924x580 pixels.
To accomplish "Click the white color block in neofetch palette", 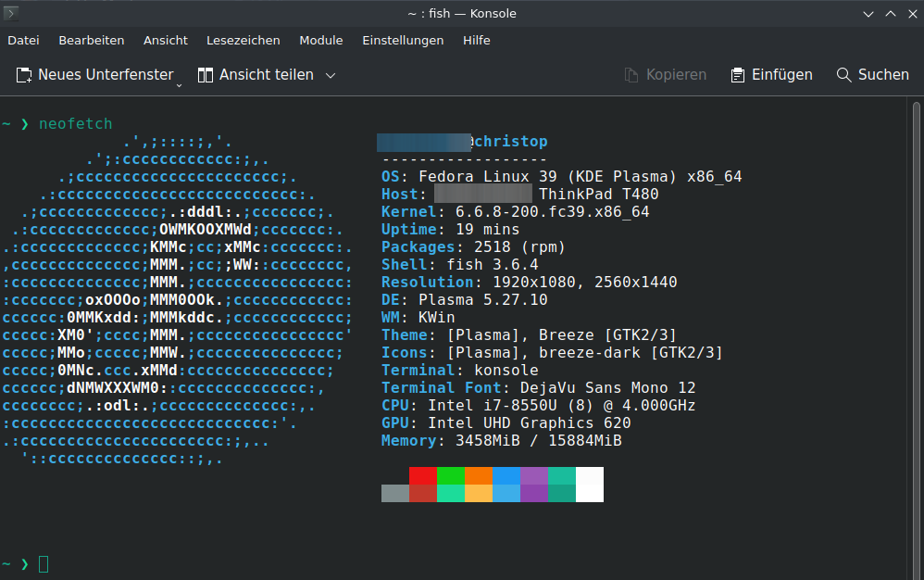I will pyautogui.click(x=590, y=484).
